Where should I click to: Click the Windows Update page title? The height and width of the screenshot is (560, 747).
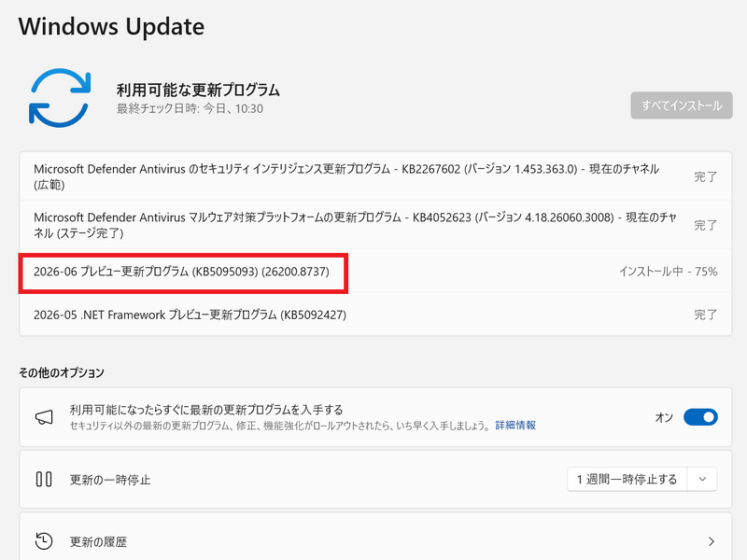[111, 27]
